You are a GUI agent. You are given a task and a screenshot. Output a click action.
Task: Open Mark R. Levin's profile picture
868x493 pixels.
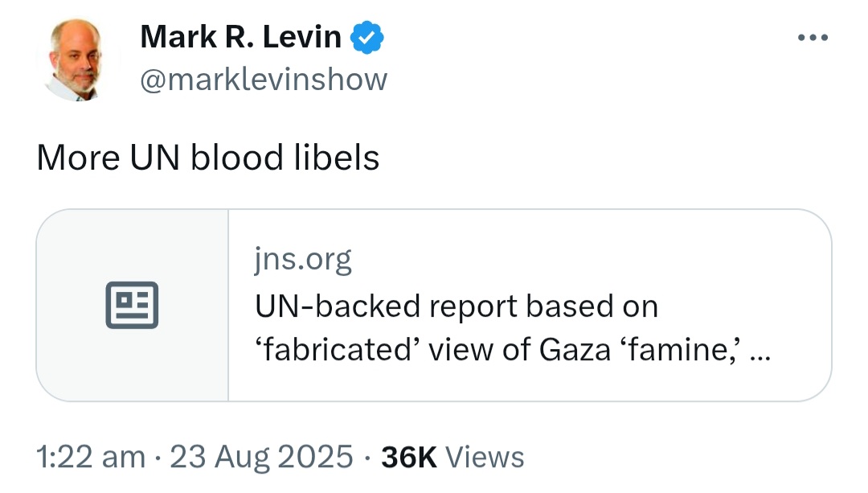pos(77,60)
